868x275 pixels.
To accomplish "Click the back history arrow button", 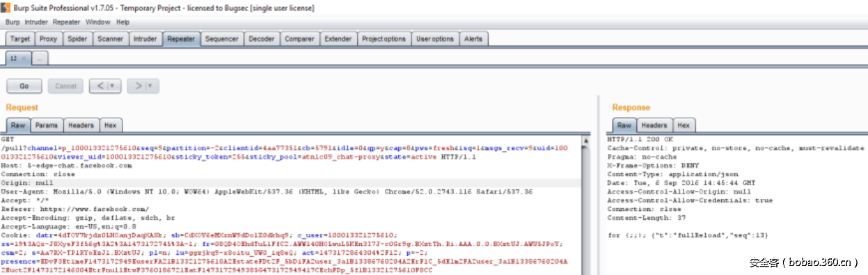I will click(x=100, y=86).
